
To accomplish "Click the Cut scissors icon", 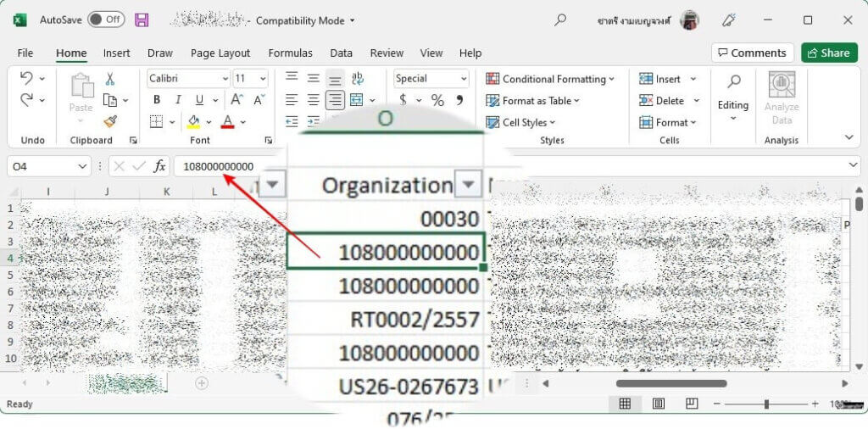I will click(109, 79).
